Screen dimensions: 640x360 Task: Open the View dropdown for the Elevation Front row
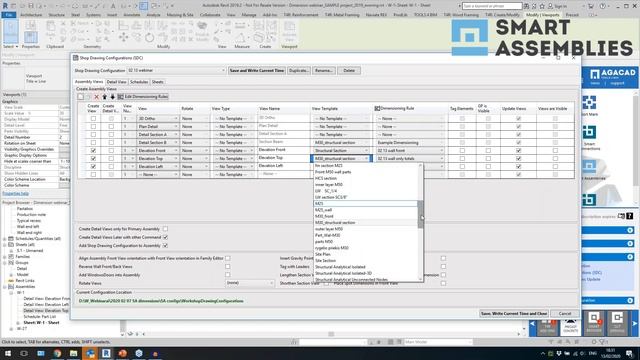point(158,151)
